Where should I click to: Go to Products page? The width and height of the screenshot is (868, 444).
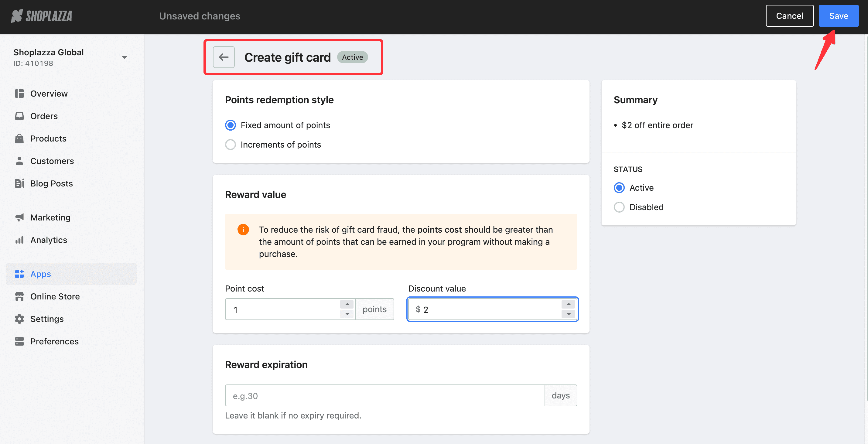pyautogui.click(x=71, y=138)
